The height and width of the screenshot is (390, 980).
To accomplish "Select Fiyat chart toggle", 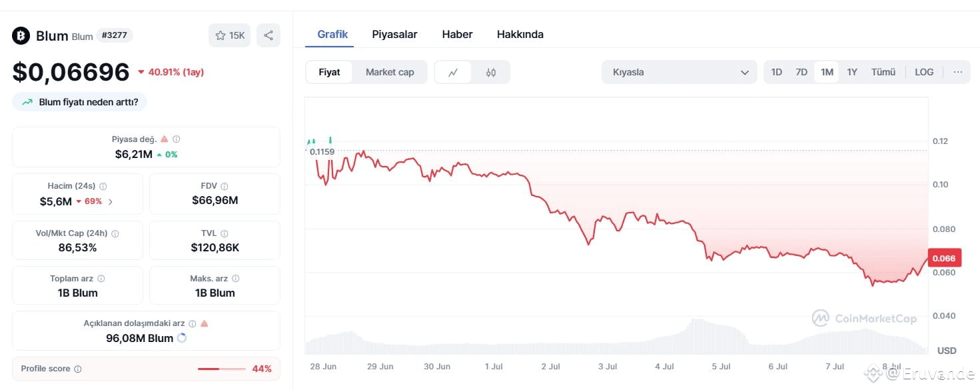I will point(329,72).
